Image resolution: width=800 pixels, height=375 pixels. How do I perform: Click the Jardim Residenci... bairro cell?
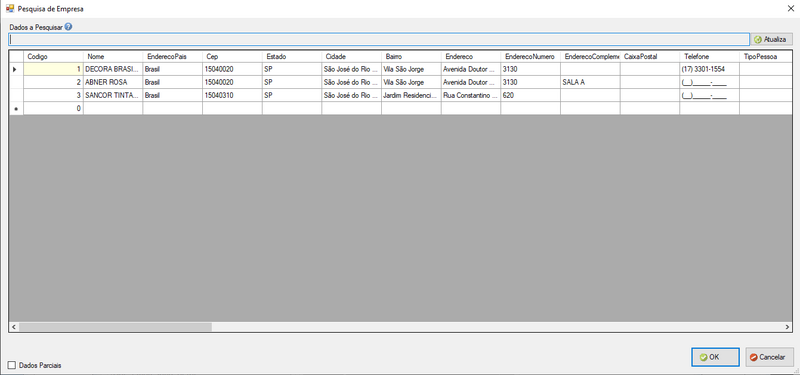click(x=412, y=95)
